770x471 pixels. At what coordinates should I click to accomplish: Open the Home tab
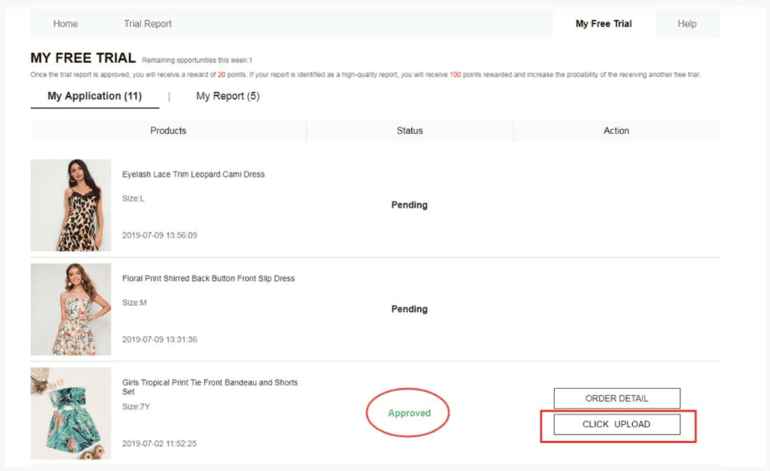click(65, 24)
